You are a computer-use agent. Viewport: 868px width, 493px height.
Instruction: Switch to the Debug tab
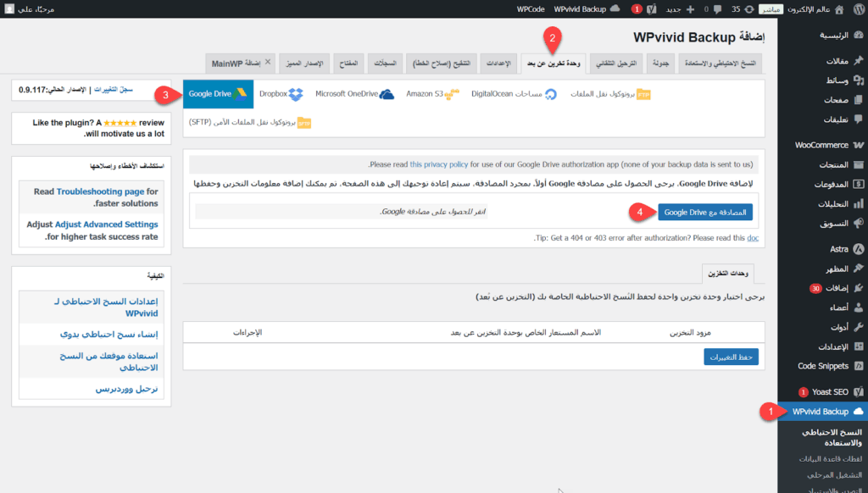coord(441,64)
